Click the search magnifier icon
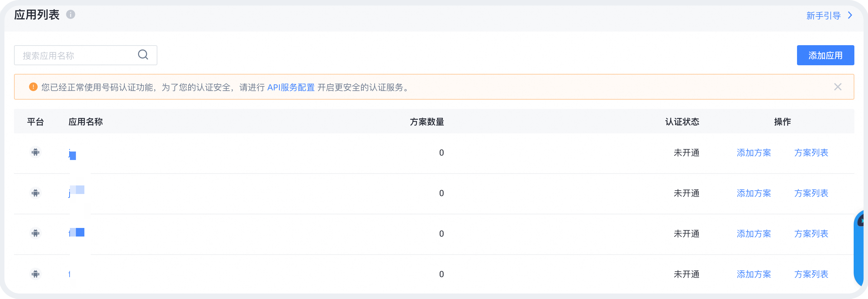Viewport: 868px width, 299px height. click(x=143, y=54)
